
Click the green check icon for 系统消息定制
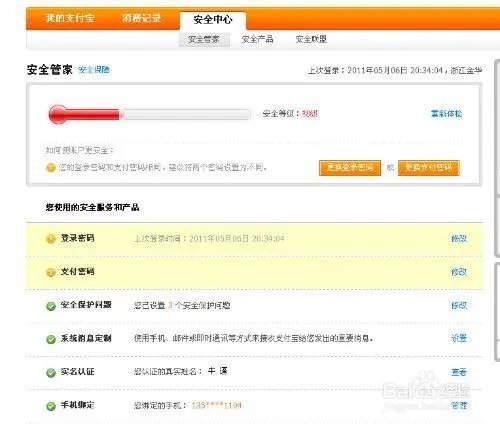(x=51, y=339)
